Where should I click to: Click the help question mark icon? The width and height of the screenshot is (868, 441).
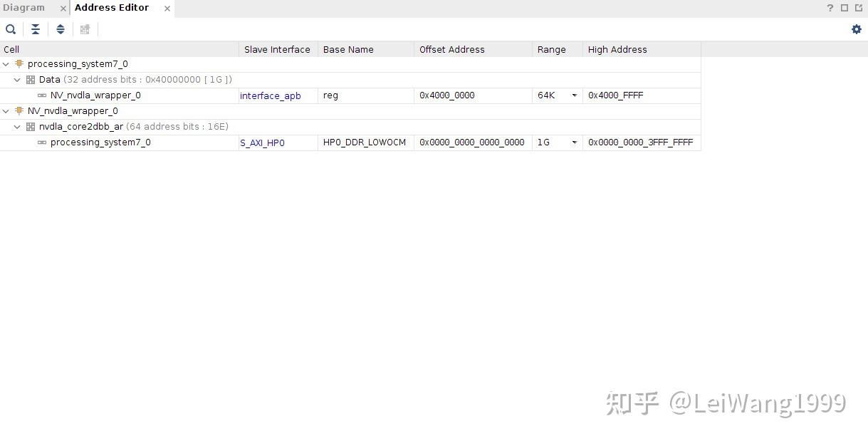tap(830, 8)
